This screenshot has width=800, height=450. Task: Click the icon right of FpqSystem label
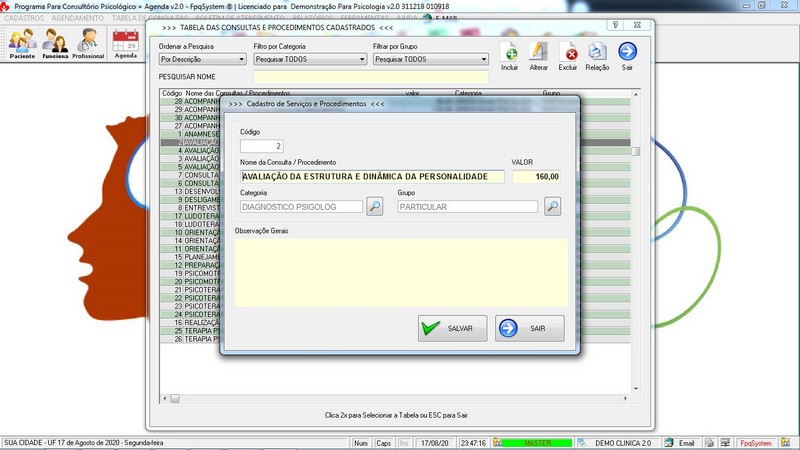(x=785, y=443)
